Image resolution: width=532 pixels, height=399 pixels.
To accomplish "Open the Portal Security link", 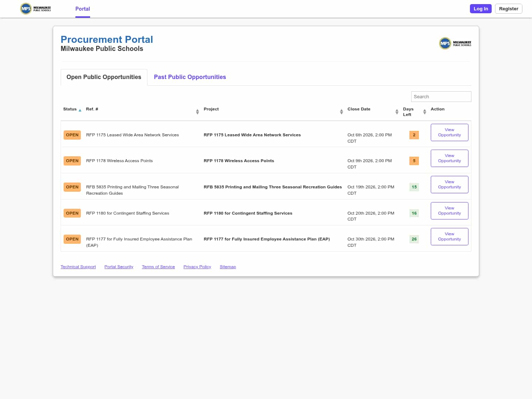I will (119, 267).
